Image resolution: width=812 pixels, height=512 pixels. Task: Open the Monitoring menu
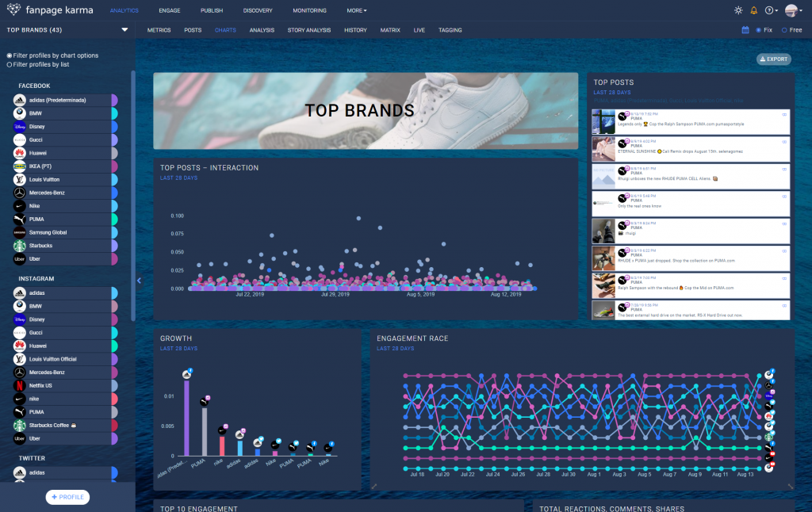[x=309, y=10]
